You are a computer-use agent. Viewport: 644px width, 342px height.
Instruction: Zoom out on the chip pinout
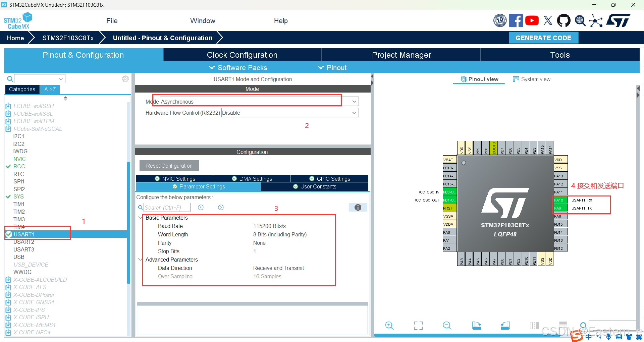tap(447, 325)
